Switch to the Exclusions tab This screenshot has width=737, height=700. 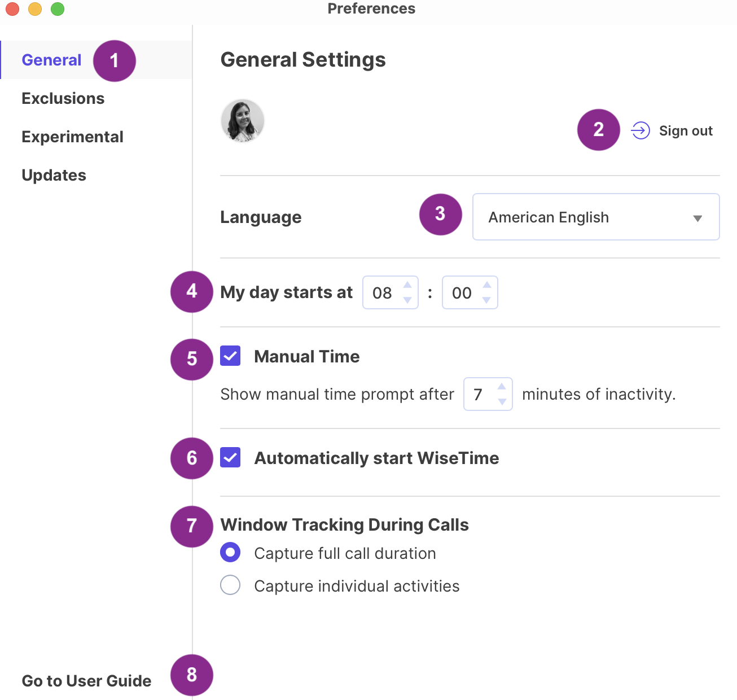click(x=63, y=98)
